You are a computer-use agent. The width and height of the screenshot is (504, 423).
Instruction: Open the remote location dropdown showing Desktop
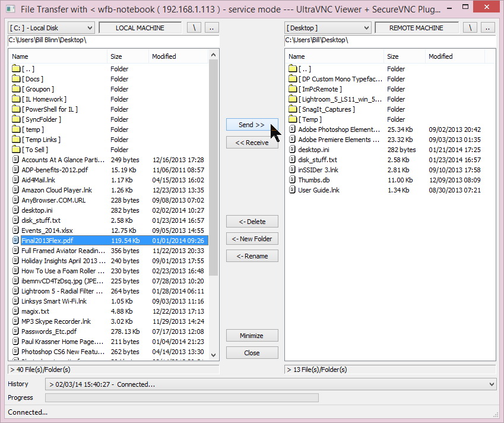click(x=328, y=28)
